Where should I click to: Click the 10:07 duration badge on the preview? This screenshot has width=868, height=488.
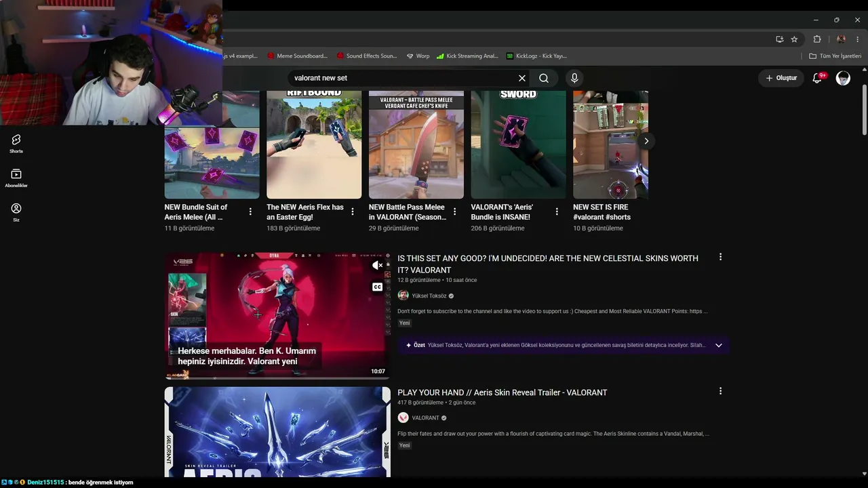tap(378, 371)
